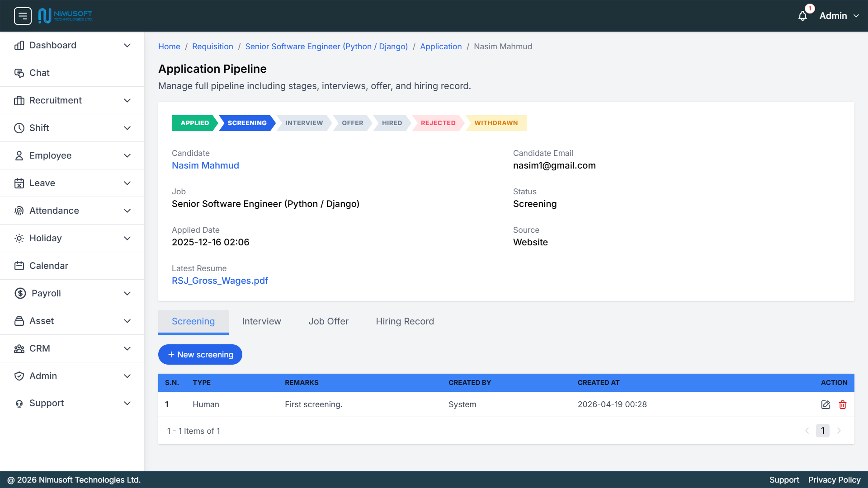Select the SCREENING stage in the pipeline bar
868x488 pixels.
247,123
